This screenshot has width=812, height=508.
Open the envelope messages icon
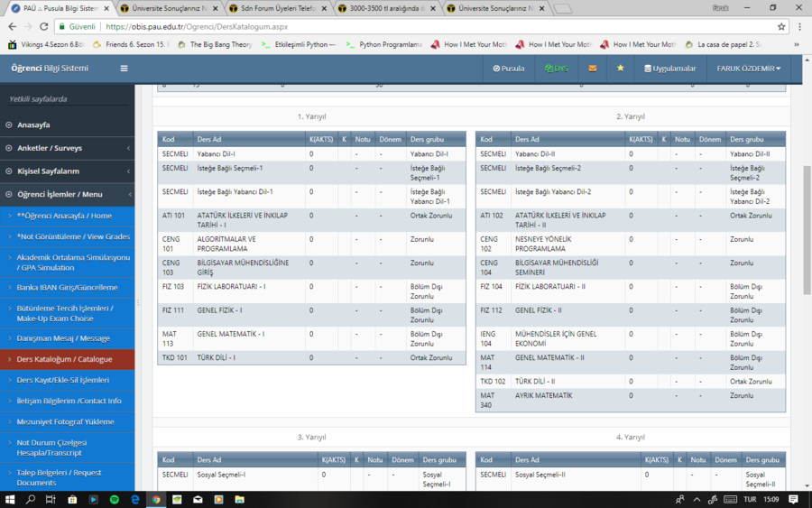tap(593, 69)
